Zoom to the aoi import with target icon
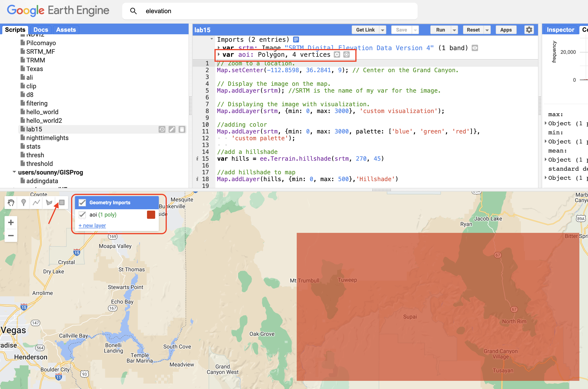This screenshot has height=389, width=588. coord(346,54)
